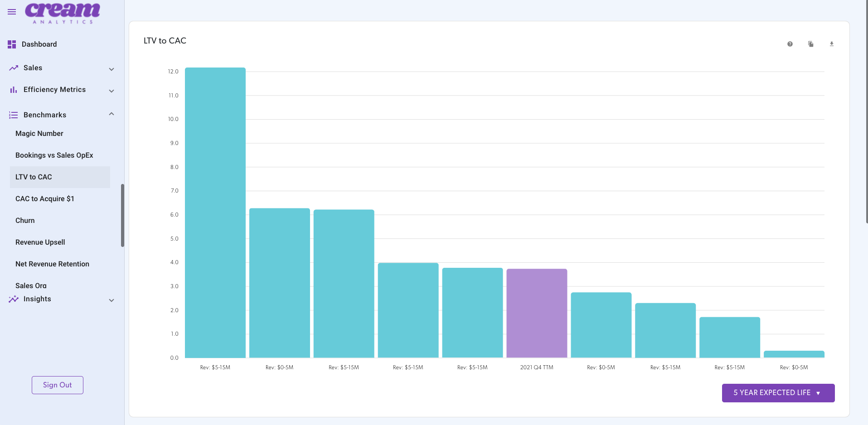
Task: Download the LTV to CAC chart
Action: coord(832,44)
